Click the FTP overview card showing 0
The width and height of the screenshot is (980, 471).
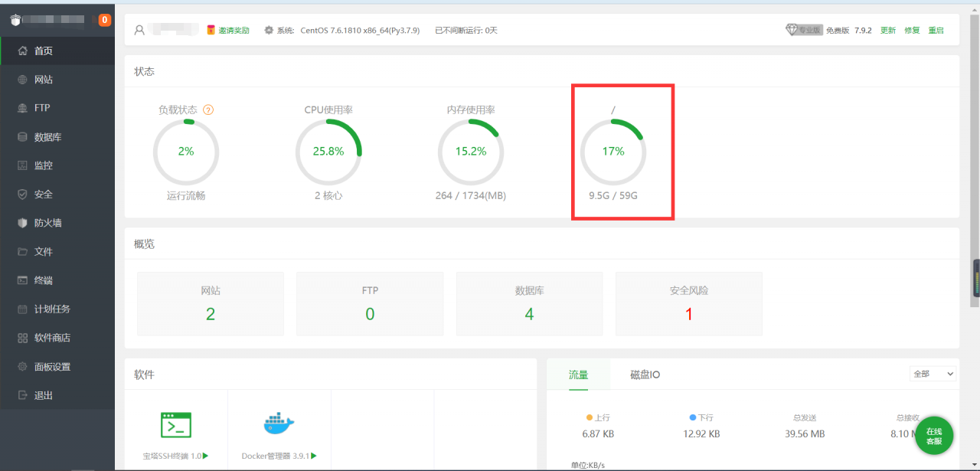coord(370,303)
